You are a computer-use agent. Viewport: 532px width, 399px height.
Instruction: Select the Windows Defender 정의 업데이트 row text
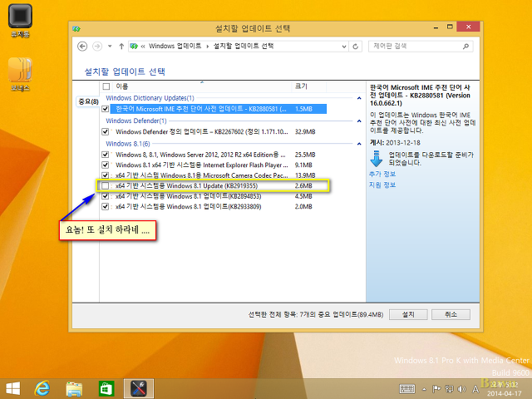tap(201, 131)
